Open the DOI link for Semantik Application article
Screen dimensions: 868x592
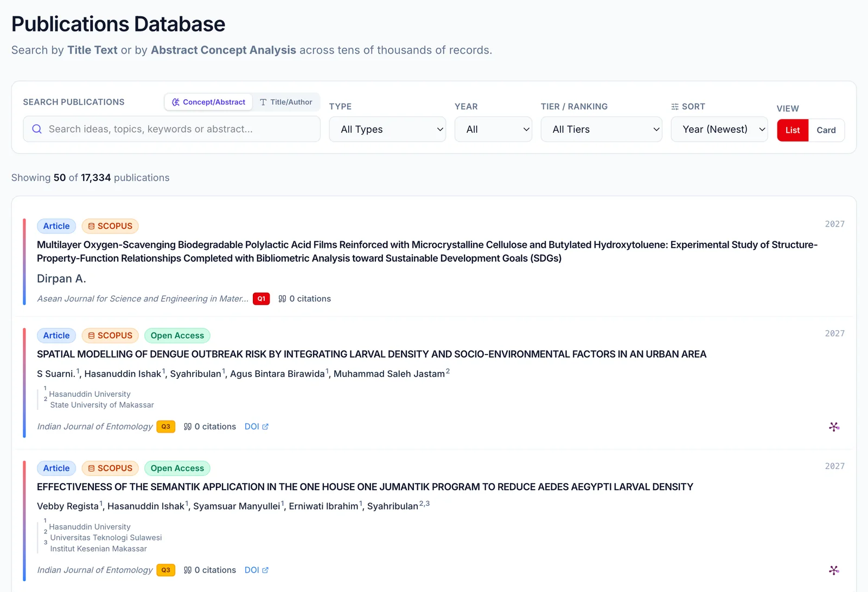pyautogui.click(x=257, y=570)
